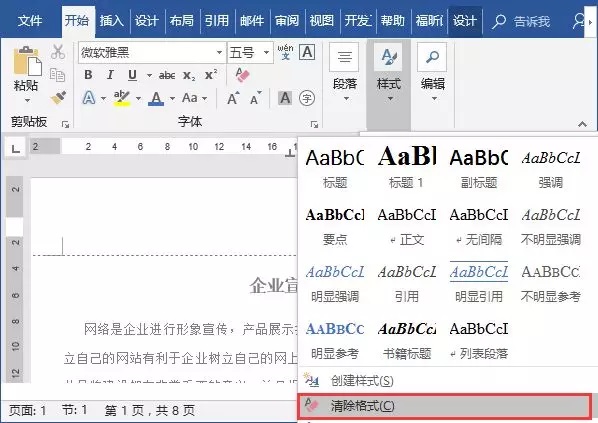Toggle subscript x2 button
This screenshot has height=423, width=598.
coord(189,75)
